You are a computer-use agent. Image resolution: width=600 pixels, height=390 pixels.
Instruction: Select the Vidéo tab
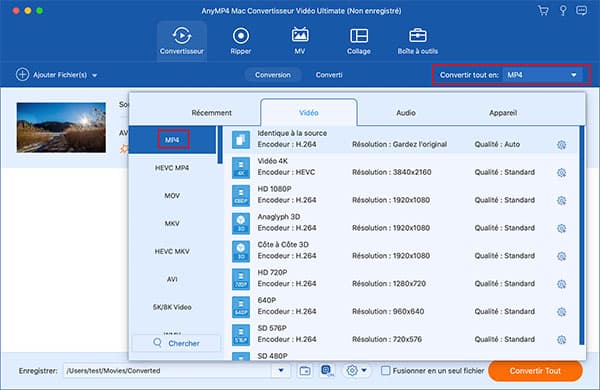coord(309,113)
